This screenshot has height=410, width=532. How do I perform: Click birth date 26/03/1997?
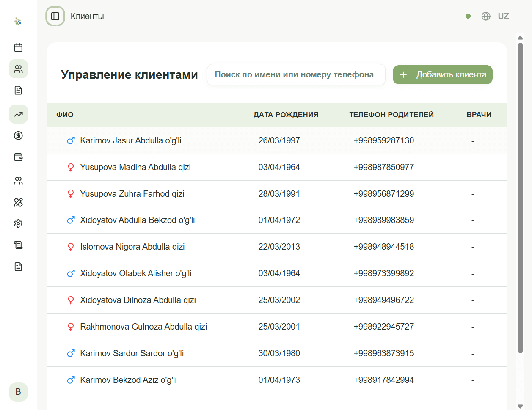pos(279,140)
